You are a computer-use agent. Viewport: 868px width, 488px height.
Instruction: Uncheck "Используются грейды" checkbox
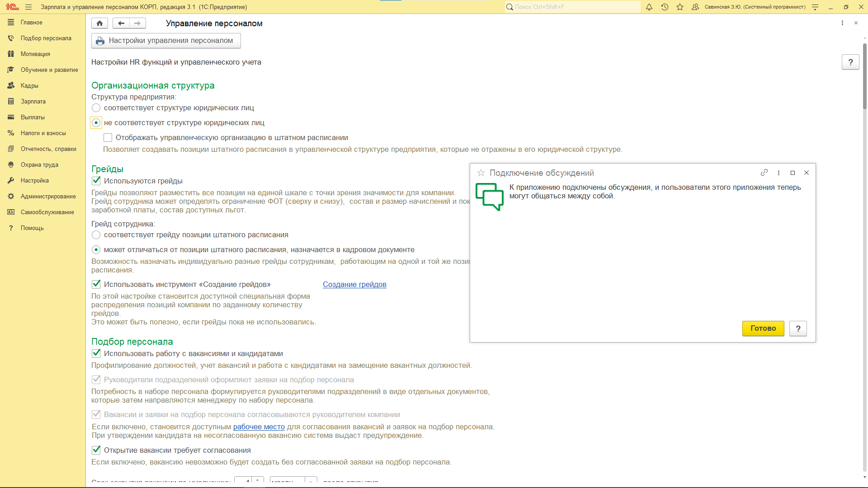pyautogui.click(x=96, y=181)
